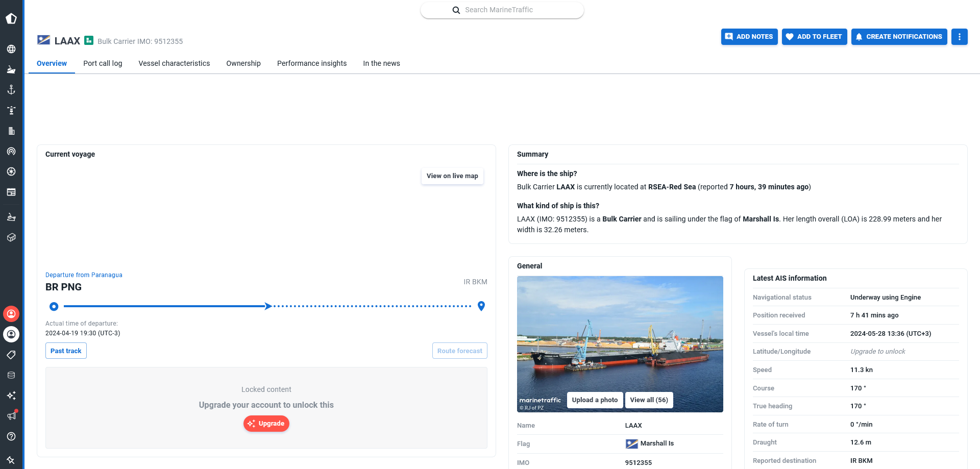The height and width of the screenshot is (469, 980).
Task: Follow the Departure from Paranagua link
Action: [84, 275]
